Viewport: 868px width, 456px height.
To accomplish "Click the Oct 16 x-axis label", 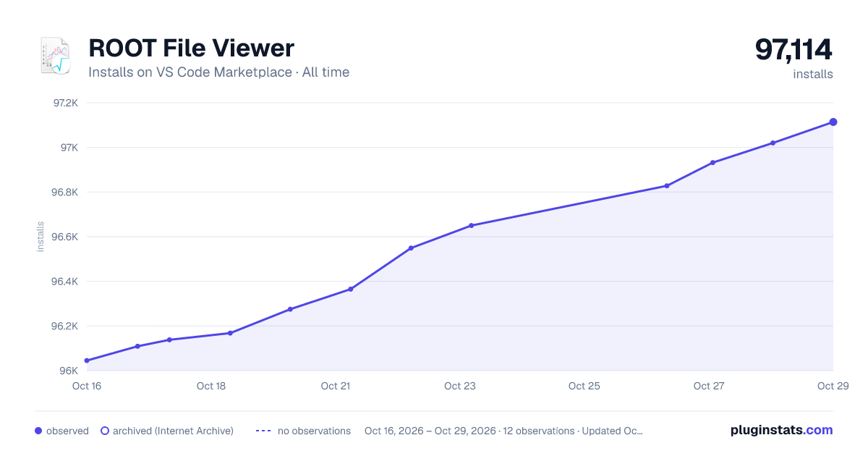I will [x=87, y=386].
